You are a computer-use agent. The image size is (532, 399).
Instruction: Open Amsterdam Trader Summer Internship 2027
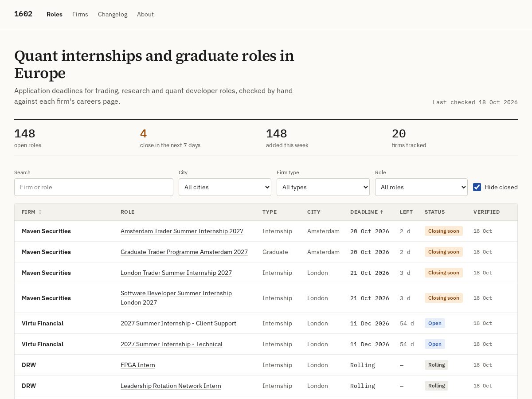182,231
